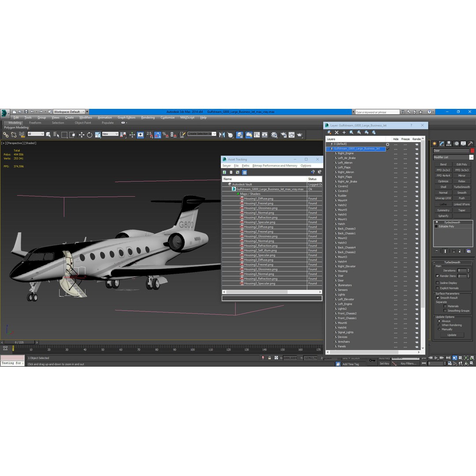Click Play Animation button
The height and width of the screenshot is (476, 476).
(436, 358)
